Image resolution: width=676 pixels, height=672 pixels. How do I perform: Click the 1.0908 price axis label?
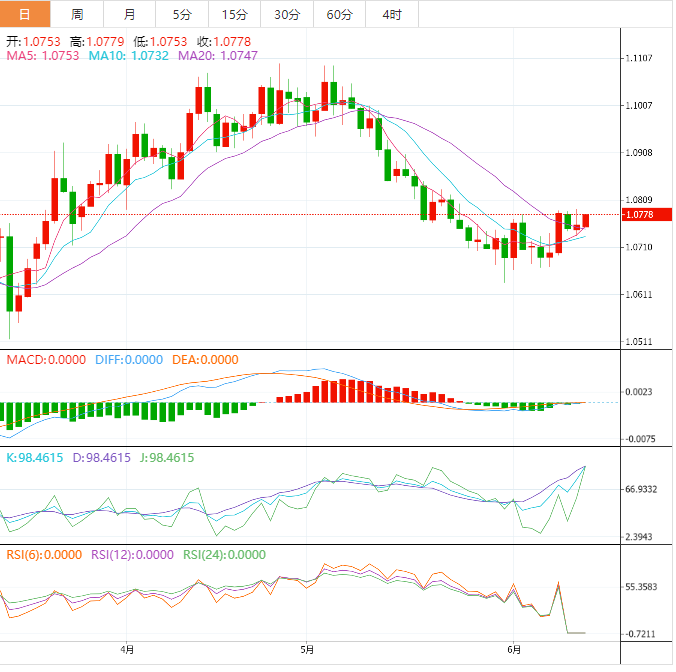tap(639, 153)
